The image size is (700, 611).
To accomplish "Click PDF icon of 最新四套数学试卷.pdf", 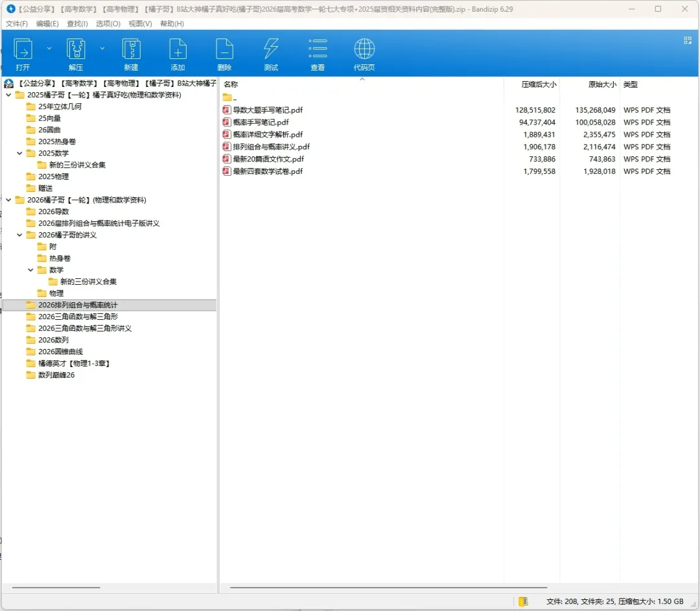I will (227, 171).
